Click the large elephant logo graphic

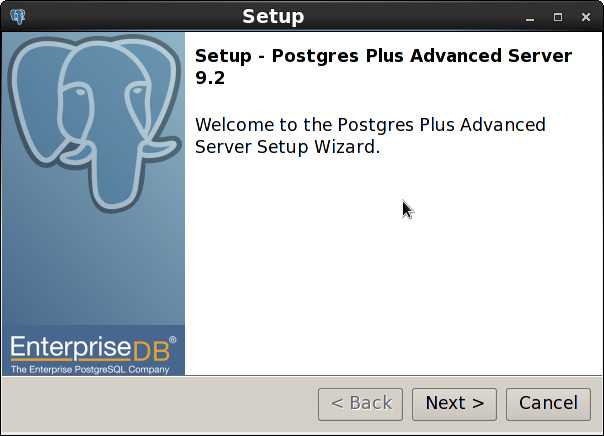94,123
